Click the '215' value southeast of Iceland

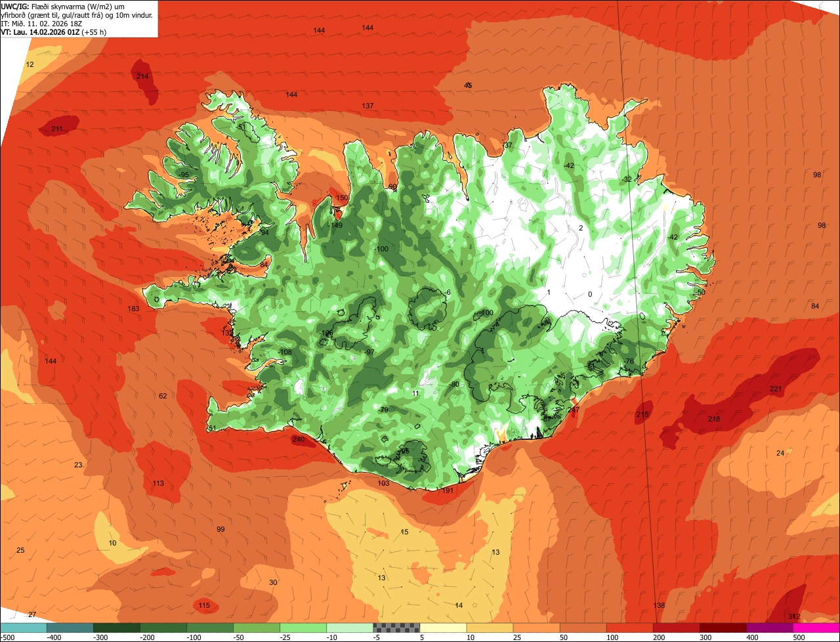pyautogui.click(x=642, y=414)
